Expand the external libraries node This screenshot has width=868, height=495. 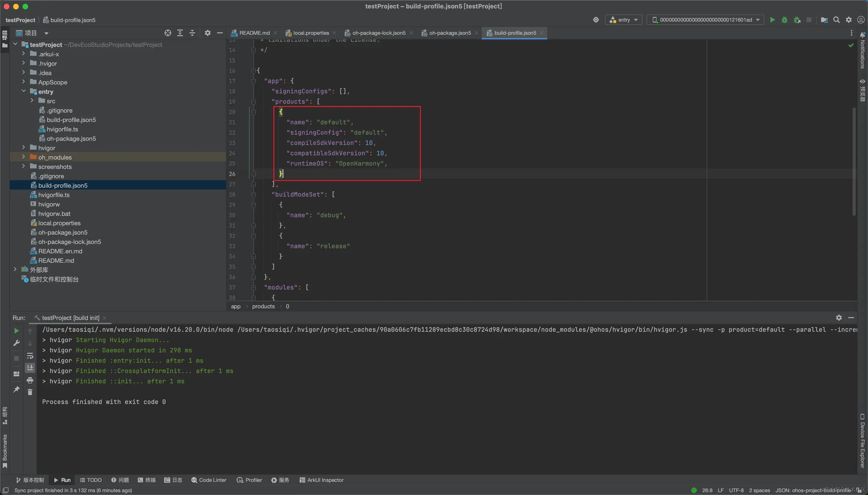click(15, 269)
